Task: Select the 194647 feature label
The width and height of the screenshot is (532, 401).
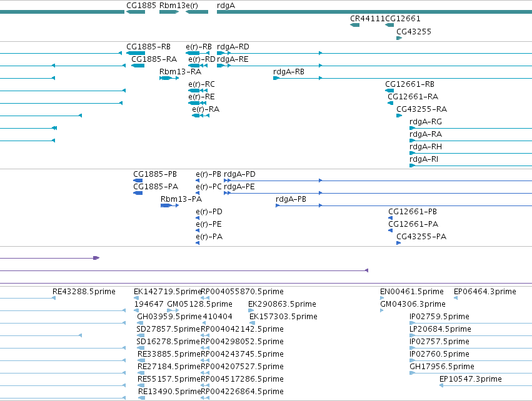Action: click(x=149, y=304)
